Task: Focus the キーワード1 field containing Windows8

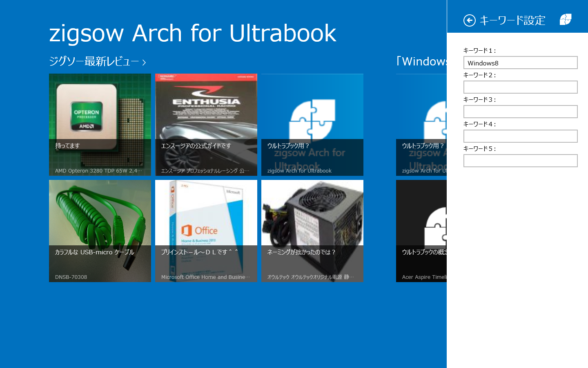Action: (520, 63)
